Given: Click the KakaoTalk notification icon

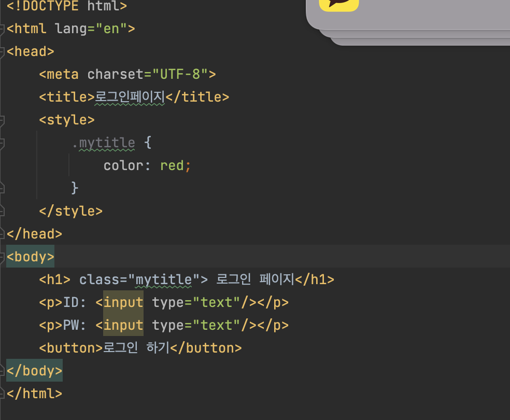Looking at the screenshot, I should [x=338, y=5].
